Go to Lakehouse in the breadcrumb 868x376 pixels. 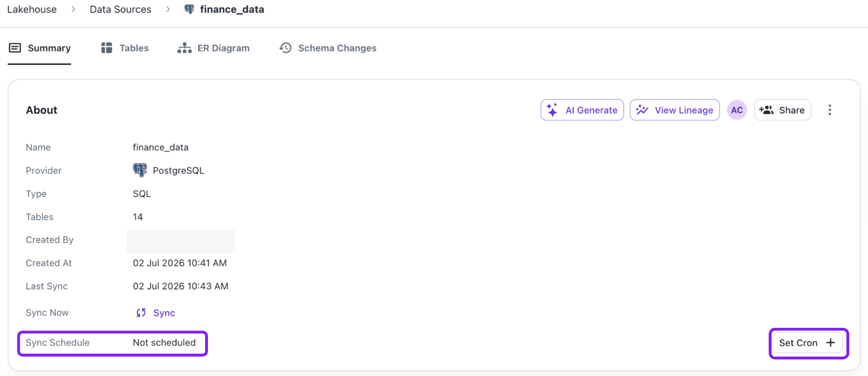click(32, 9)
